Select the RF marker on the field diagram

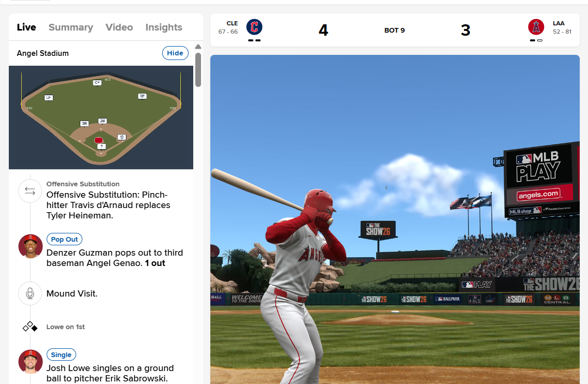coord(142,96)
